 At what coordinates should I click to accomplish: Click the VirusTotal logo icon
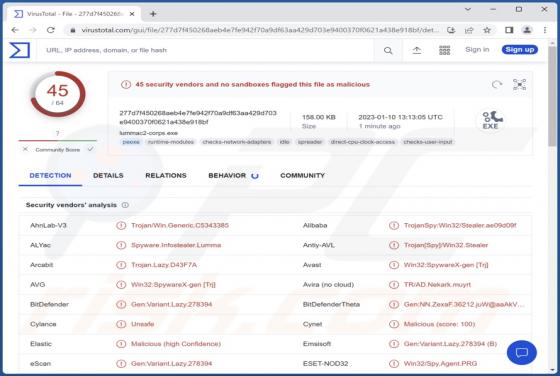pos(19,50)
